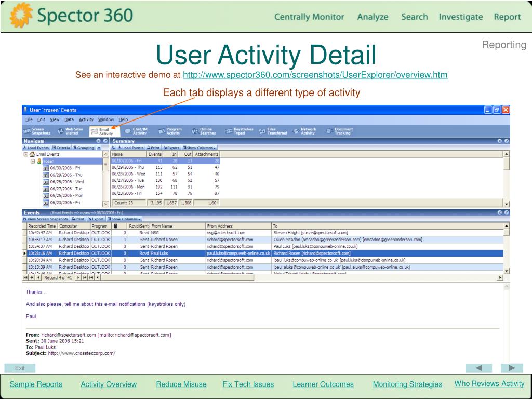Close the Summary panel with its X icon

(499, 141)
